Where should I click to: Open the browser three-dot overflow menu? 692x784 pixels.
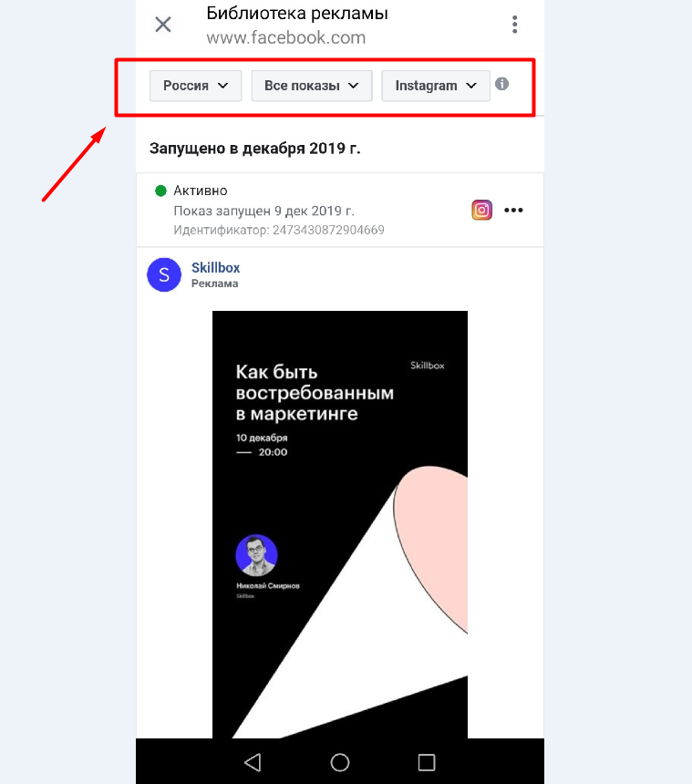[x=514, y=25]
